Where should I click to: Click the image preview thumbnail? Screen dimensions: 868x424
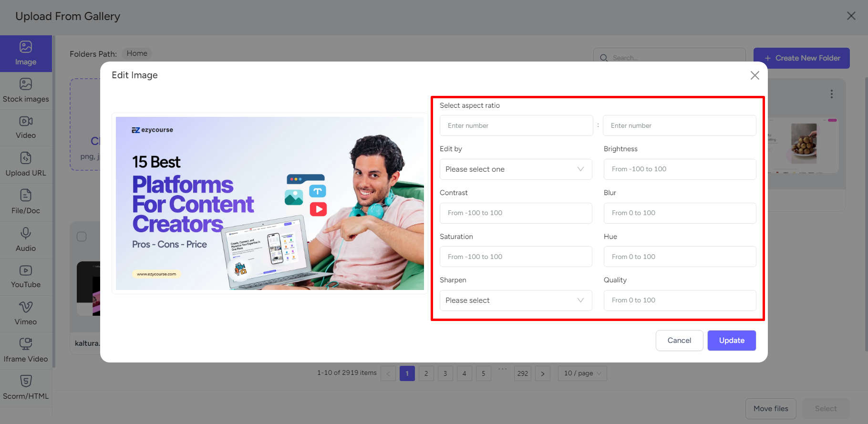pos(270,203)
